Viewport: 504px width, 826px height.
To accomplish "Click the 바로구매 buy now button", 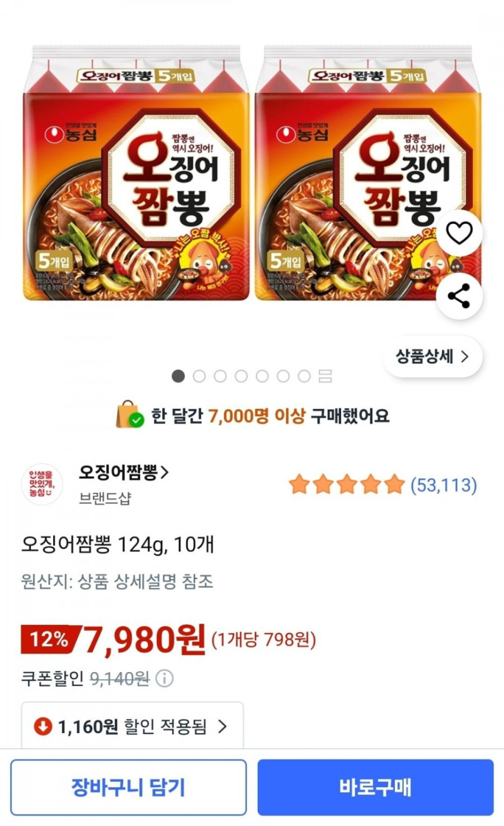I will (x=375, y=787).
